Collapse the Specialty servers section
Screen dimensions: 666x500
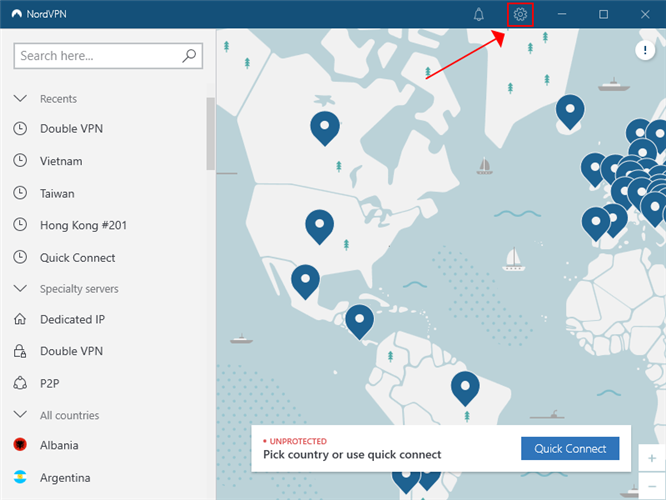20,289
